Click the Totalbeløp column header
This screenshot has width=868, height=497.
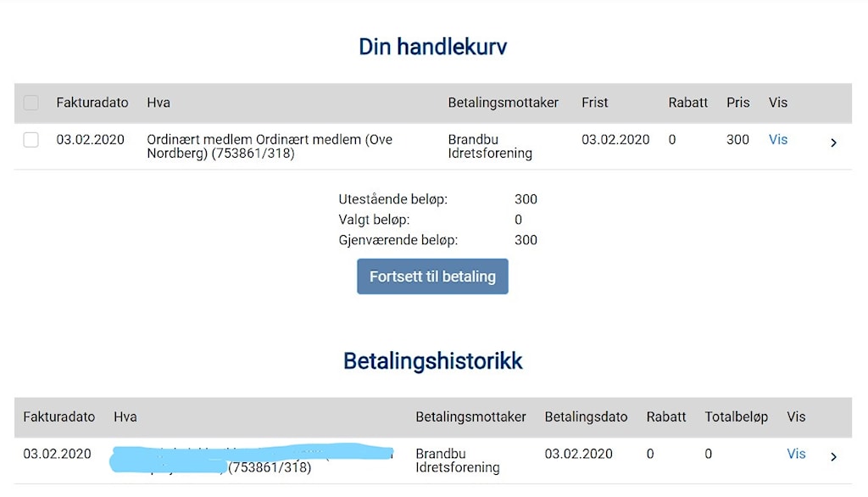[x=736, y=417]
